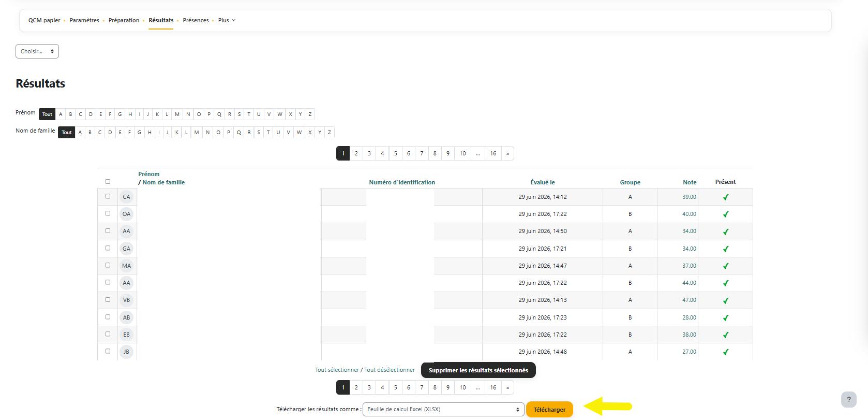868x420 pixels.
Task: Open the download format dropdown (Excel XLSX)
Action: click(443, 409)
